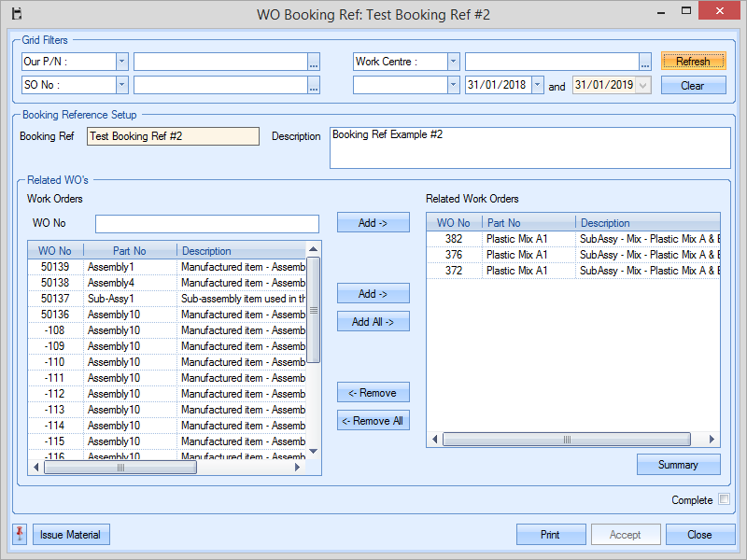The height and width of the screenshot is (560, 747).
Task: Open the Our P/N lookup ellipsis button
Action: coord(314,62)
